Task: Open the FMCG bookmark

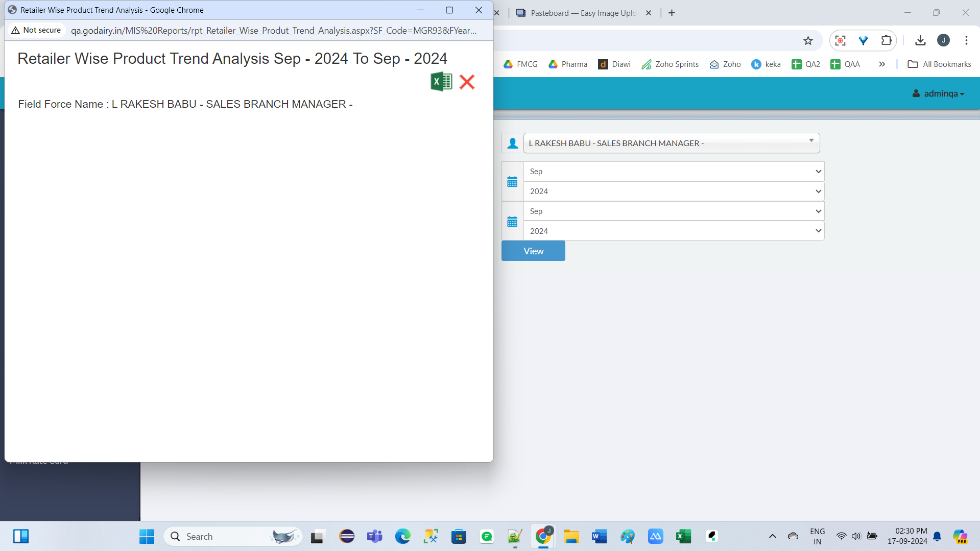Action: pos(520,64)
